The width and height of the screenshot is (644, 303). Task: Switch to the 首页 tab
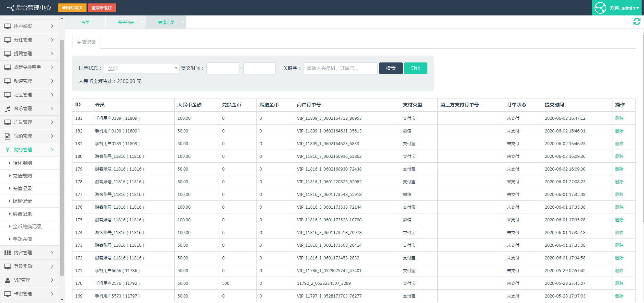coord(85,22)
